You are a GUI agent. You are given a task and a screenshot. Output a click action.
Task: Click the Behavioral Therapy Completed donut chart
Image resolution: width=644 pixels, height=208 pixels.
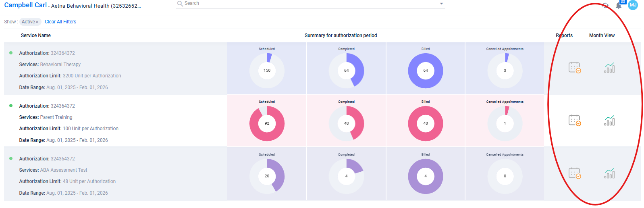(346, 71)
